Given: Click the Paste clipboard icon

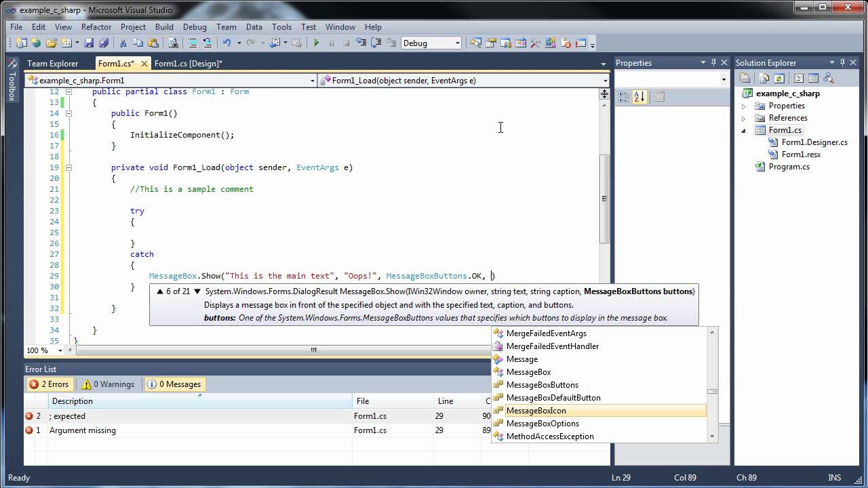Looking at the screenshot, I should (x=153, y=43).
